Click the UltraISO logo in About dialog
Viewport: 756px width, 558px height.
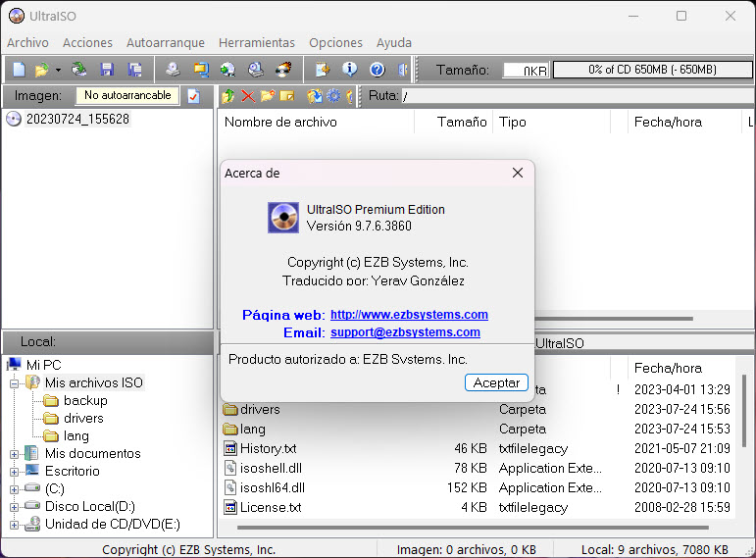(283, 218)
